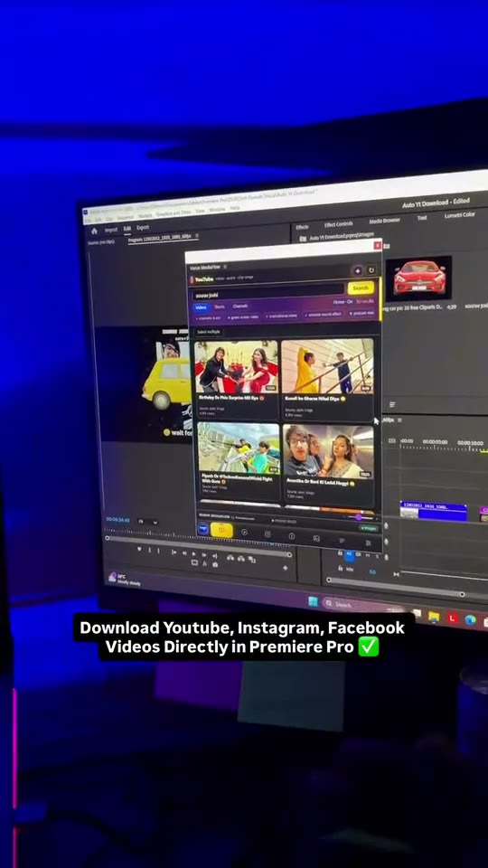Click the Home icon in Premiere header

point(94,231)
